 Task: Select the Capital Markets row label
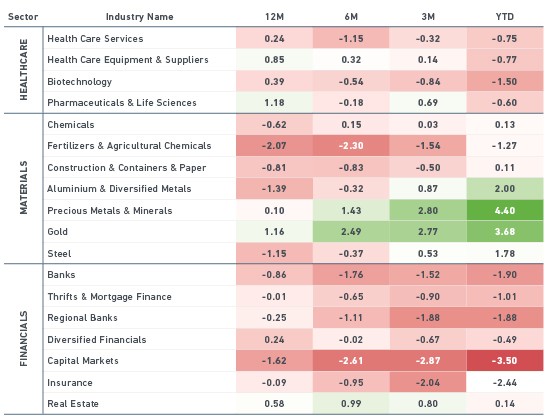click(83, 361)
